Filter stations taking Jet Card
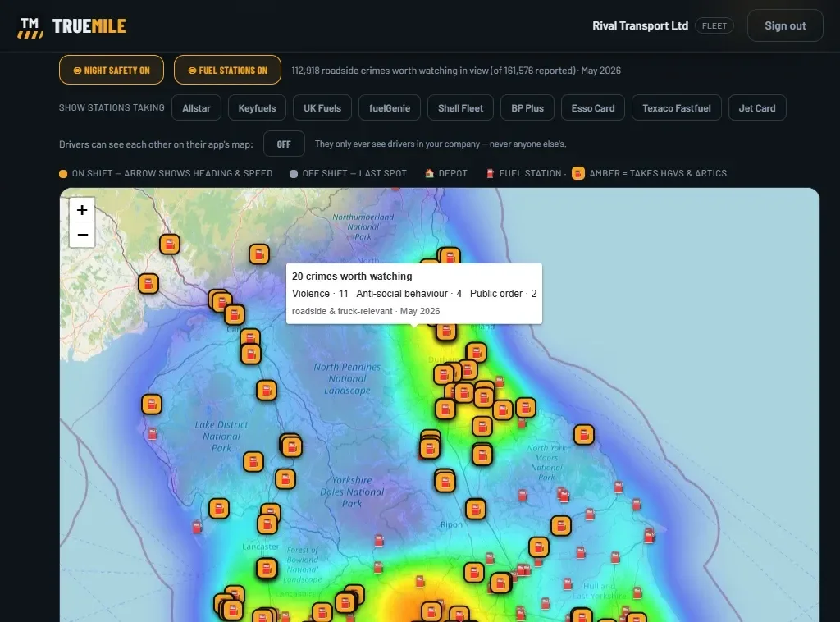 click(x=757, y=107)
